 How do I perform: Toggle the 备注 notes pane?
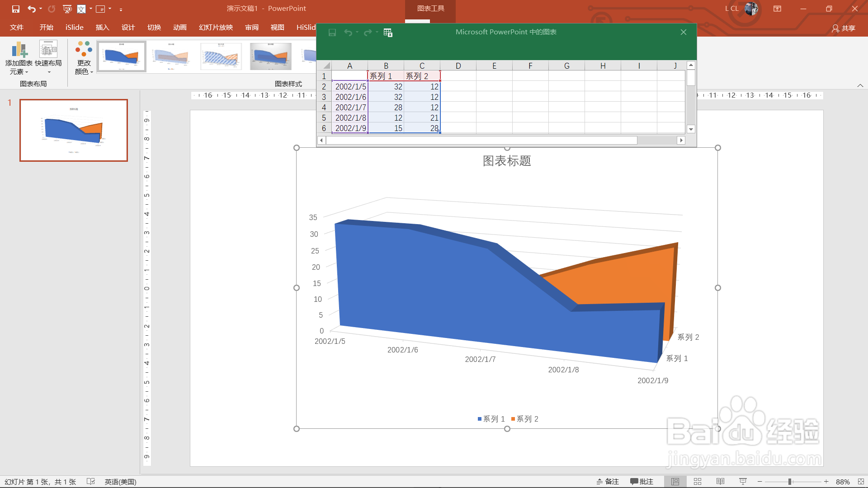click(x=608, y=482)
